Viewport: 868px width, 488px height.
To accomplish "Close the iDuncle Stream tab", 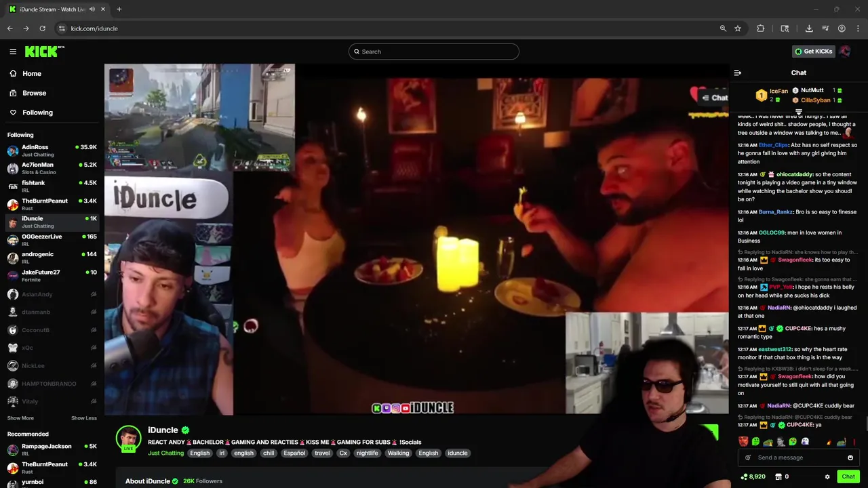I will pos(103,9).
